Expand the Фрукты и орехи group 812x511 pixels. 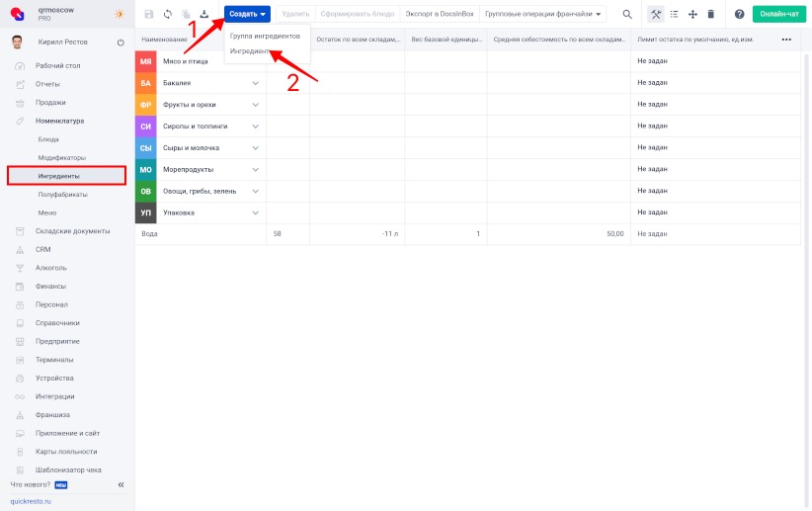[x=255, y=105]
